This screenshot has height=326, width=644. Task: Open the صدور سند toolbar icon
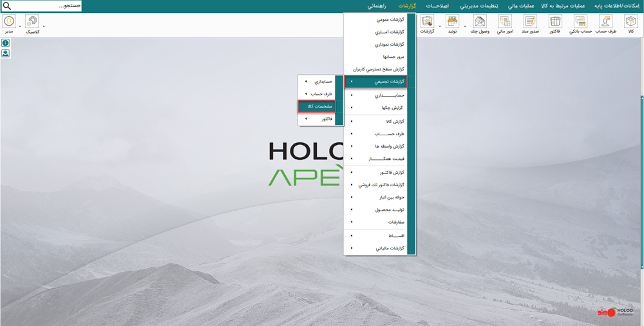pyautogui.click(x=530, y=24)
